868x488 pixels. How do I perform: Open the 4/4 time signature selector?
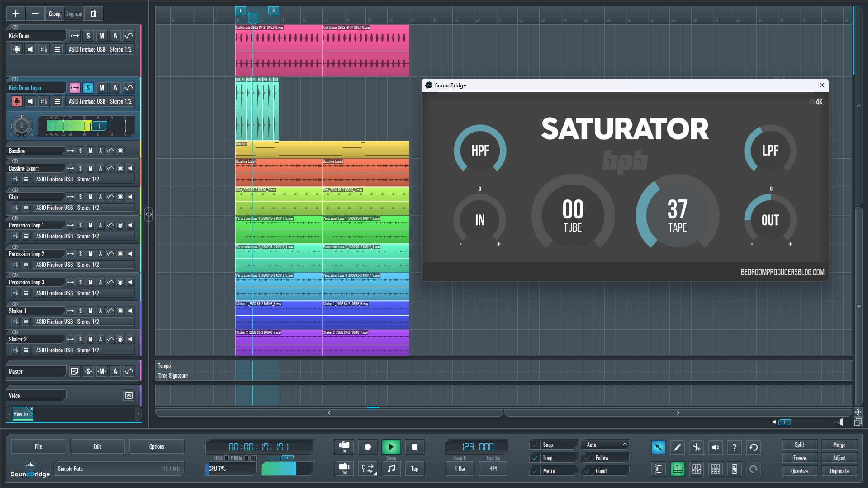tap(493, 469)
